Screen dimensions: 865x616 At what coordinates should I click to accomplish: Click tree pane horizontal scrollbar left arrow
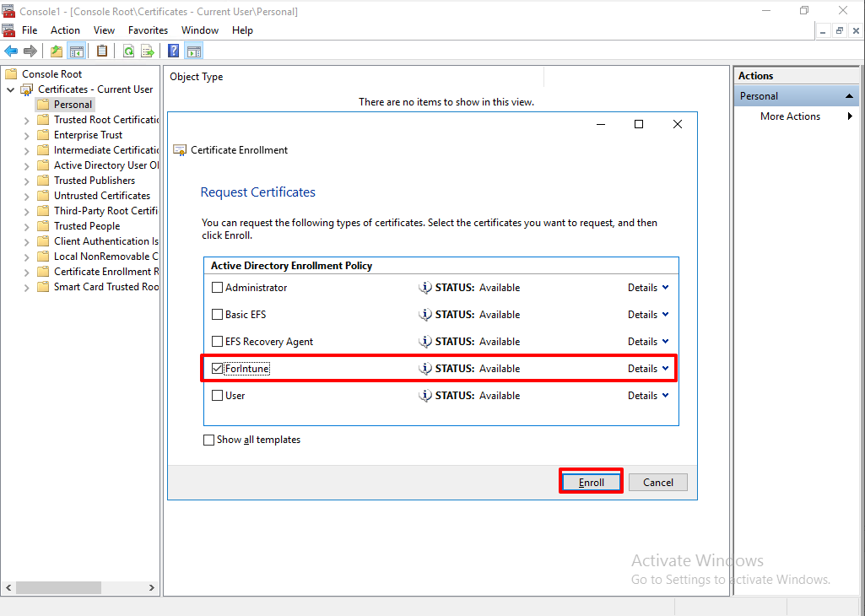coord(8,588)
